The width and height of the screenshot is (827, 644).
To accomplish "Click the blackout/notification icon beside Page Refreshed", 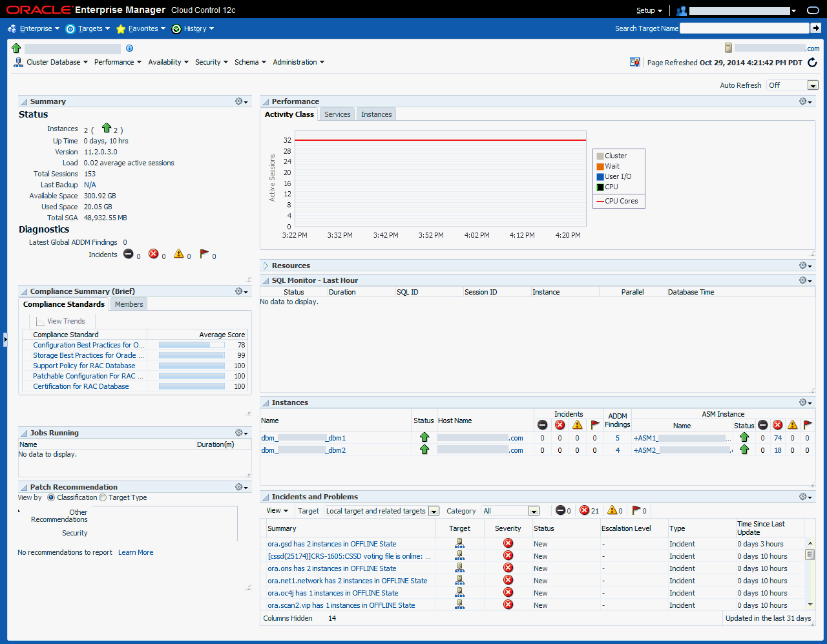I will [x=635, y=62].
